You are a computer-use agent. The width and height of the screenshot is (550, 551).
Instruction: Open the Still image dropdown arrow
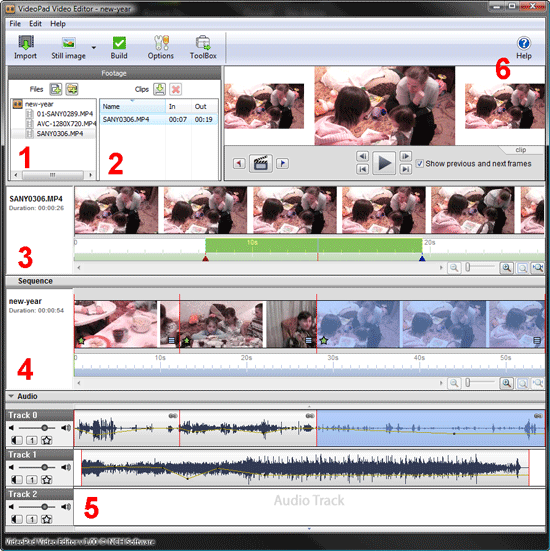(x=93, y=47)
